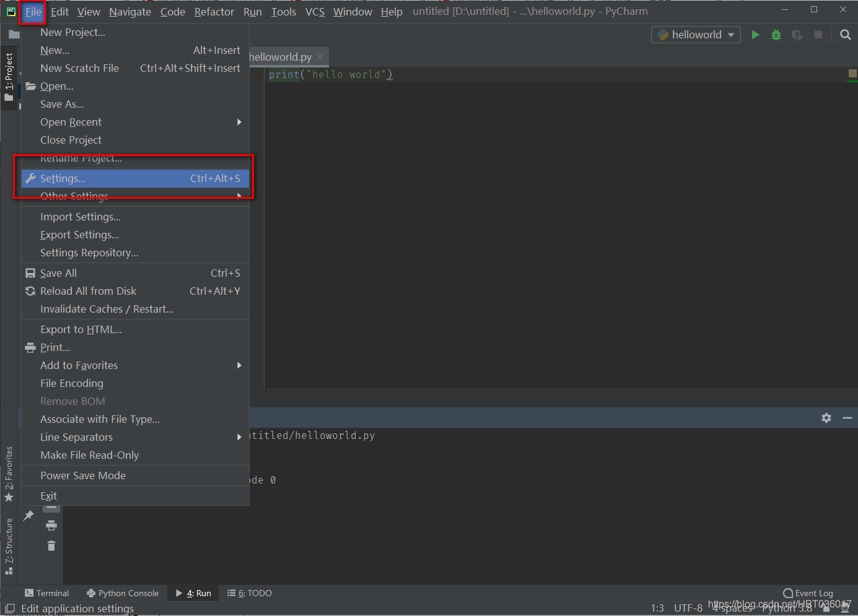
Task: Choose Save As... menu item
Action: (x=135, y=104)
